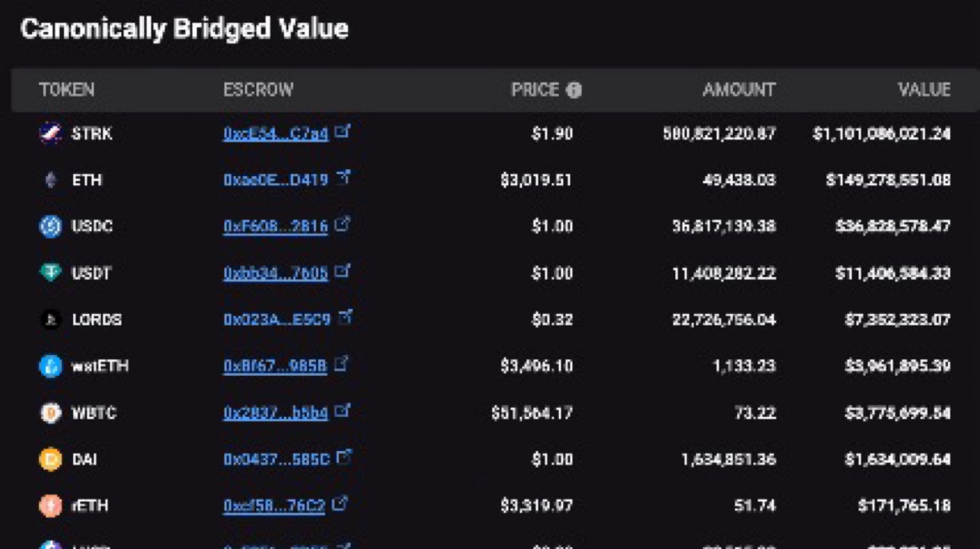Image resolution: width=980 pixels, height=549 pixels.
Task: Click the AMOUNT column header
Action: click(x=739, y=89)
